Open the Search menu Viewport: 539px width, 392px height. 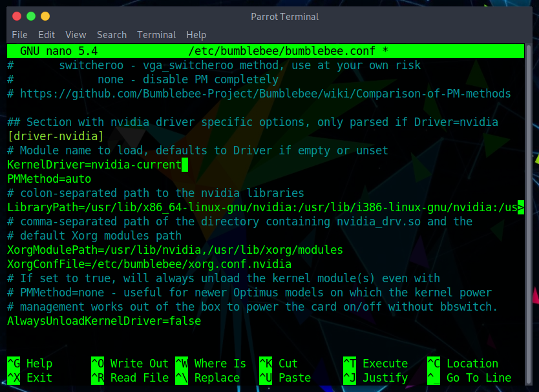point(112,35)
